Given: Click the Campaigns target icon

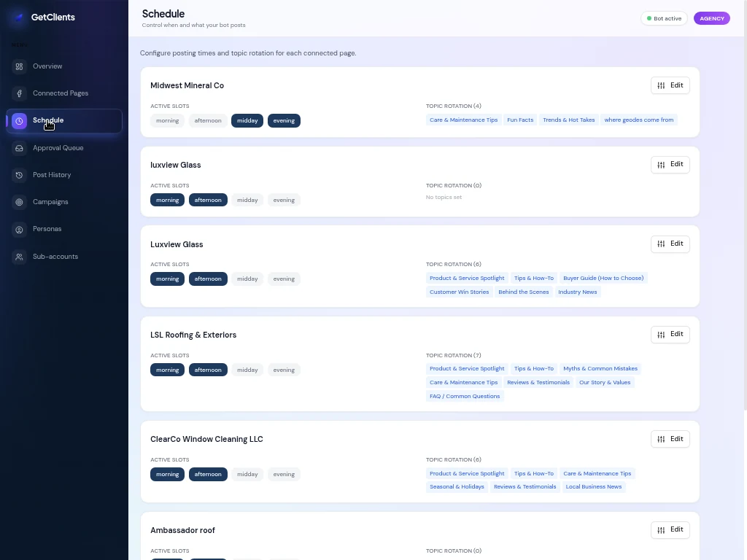Looking at the screenshot, I should [x=19, y=203].
